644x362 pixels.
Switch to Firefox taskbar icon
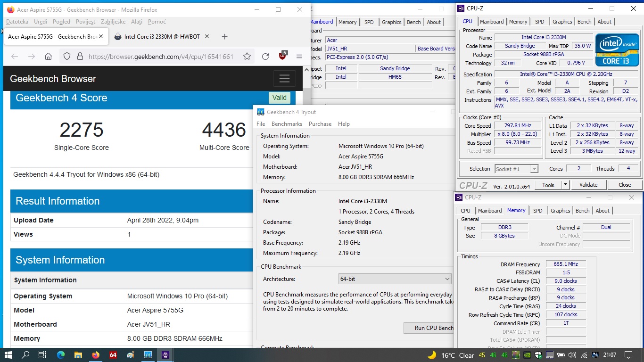point(96,355)
